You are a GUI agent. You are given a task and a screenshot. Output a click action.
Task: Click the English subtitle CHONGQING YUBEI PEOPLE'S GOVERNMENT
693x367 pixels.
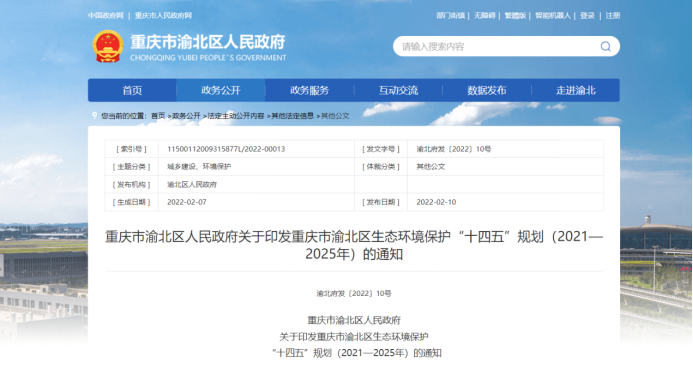(208, 57)
